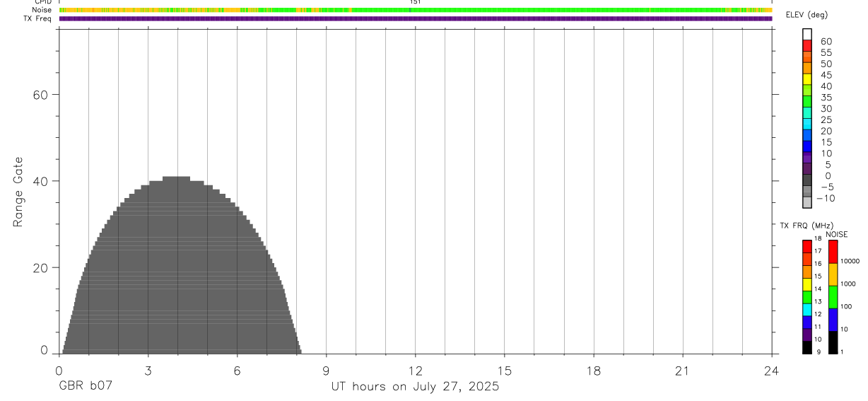868x401 pixels.
Task: Click the 'ELEV (deg)' legend title
Action: point(807,15)
